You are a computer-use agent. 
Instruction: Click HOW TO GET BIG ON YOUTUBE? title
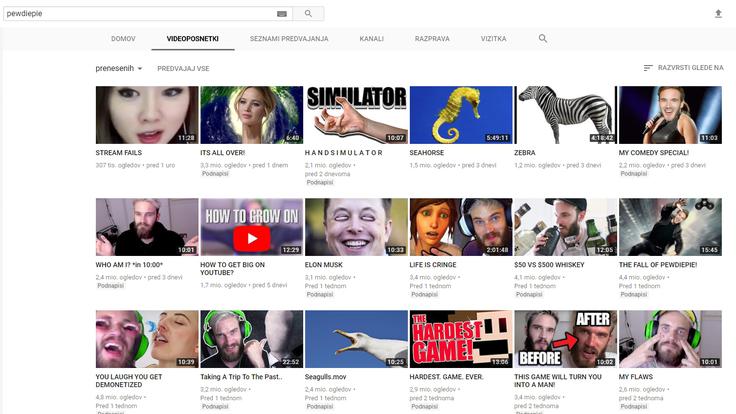[232, 268]
